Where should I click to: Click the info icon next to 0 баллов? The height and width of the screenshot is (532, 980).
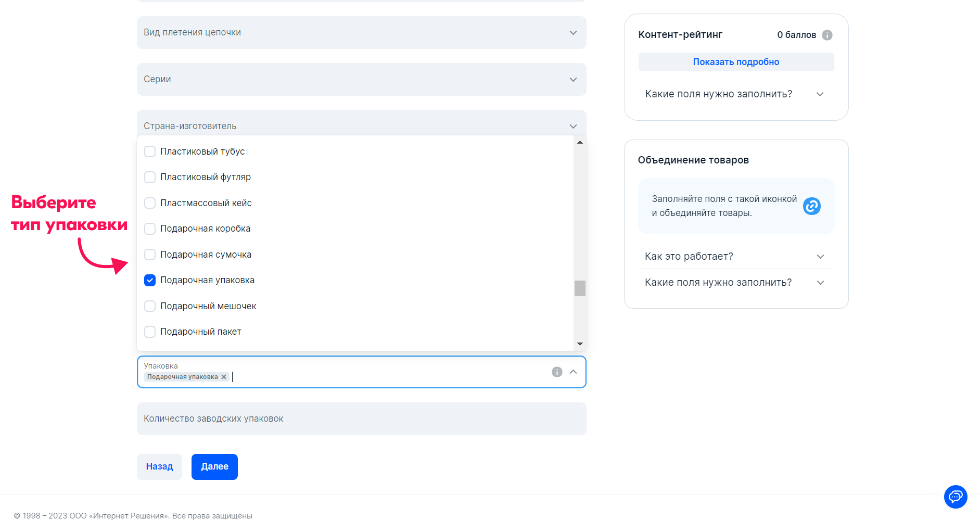827,35
